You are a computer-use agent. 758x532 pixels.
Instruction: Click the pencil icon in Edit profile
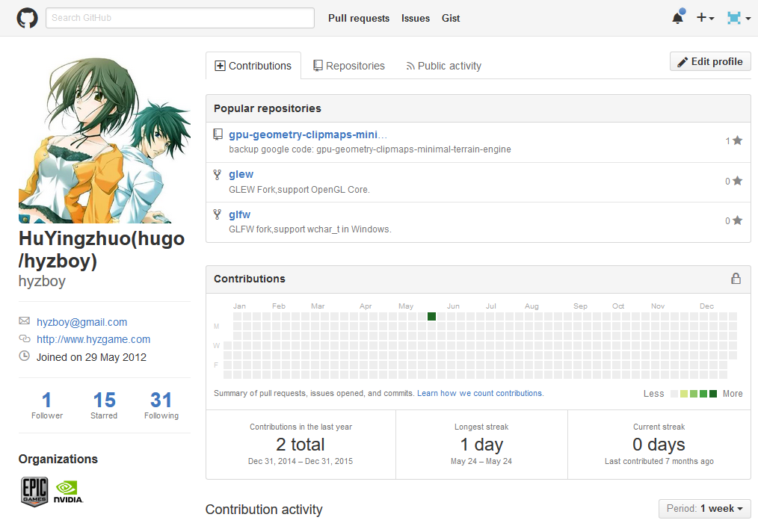pos(682,62)
